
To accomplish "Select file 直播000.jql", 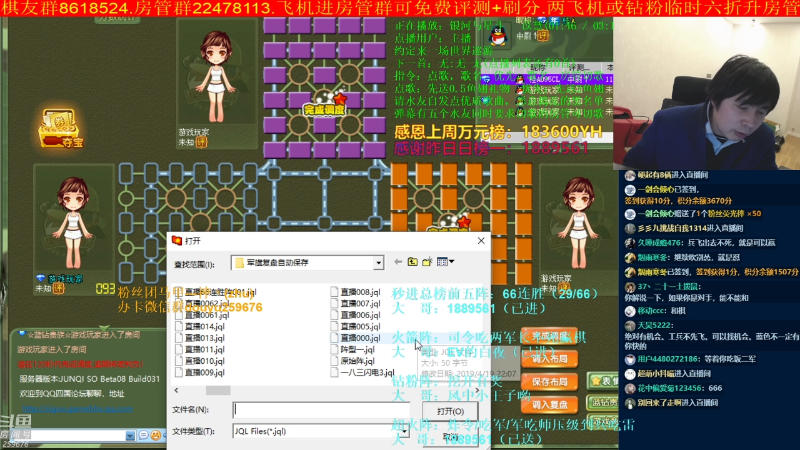I will pyautogui.click(x=355, y=338).
